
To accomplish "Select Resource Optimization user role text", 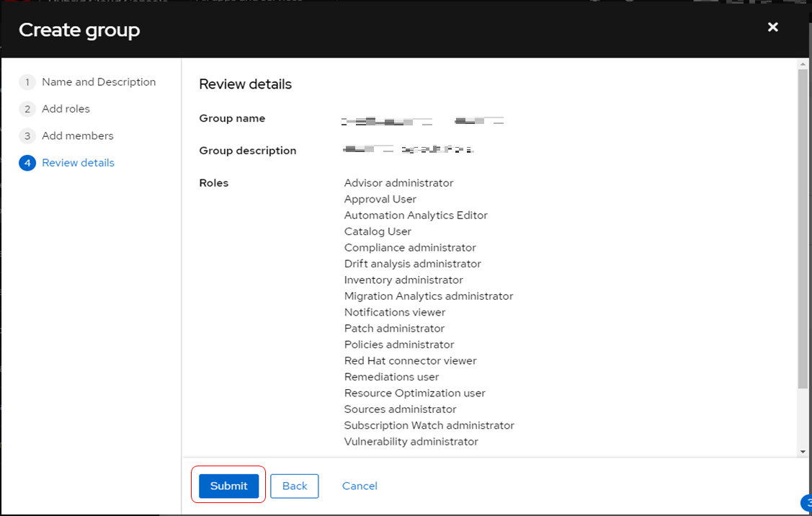I will click(x=415, y=393).
